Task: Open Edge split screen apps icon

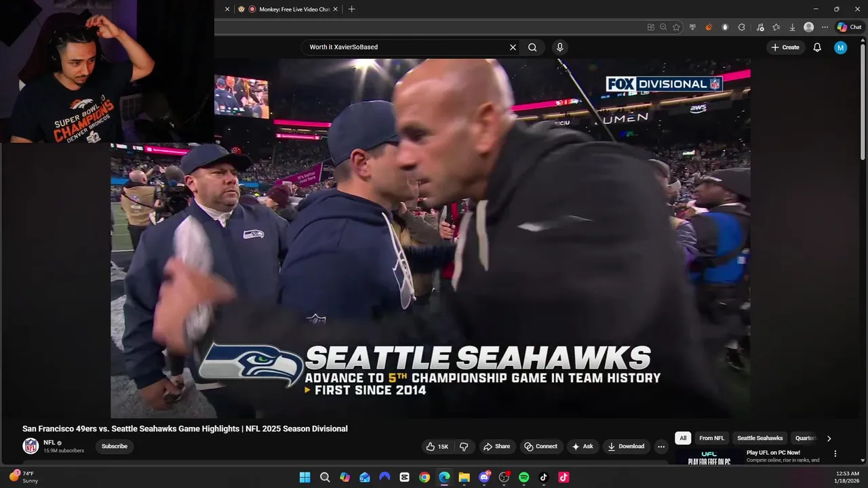Action: point(651,27)
